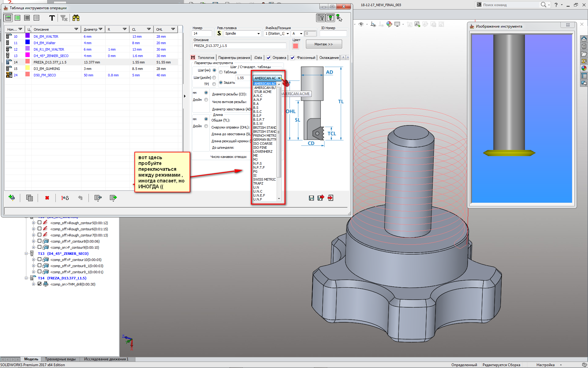The height and width of the screenshot is (368, 588).
Task: Click the bold T text icon
Action: 52,18
